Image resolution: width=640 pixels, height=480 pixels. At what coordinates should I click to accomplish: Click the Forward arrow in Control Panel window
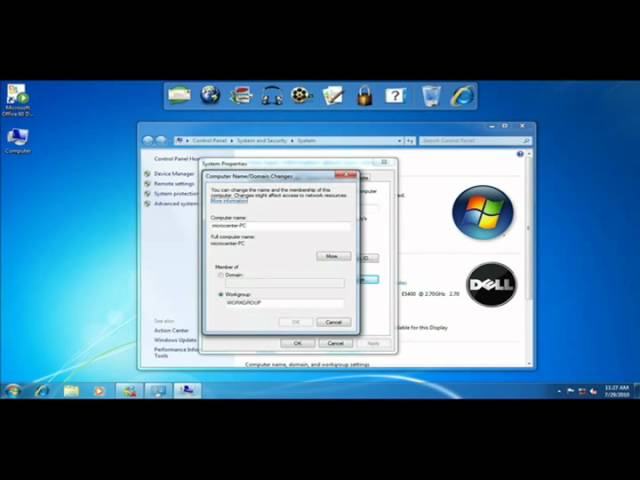tap(161, 140)
